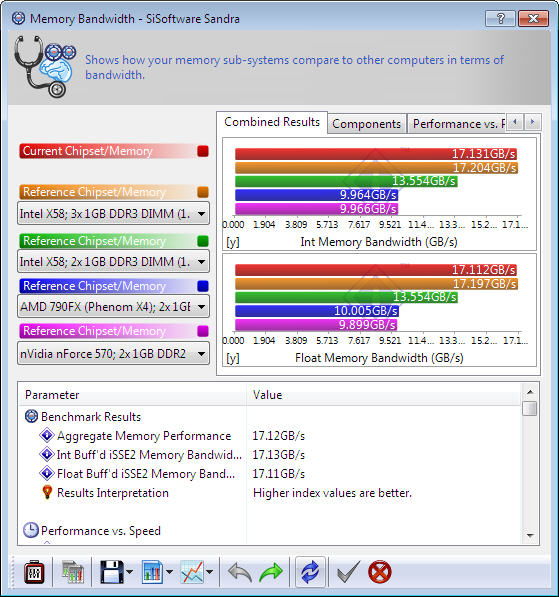The image size is (559, 597).
Task: Confirm with the checkmark icon
Action: tap(348, 571)
